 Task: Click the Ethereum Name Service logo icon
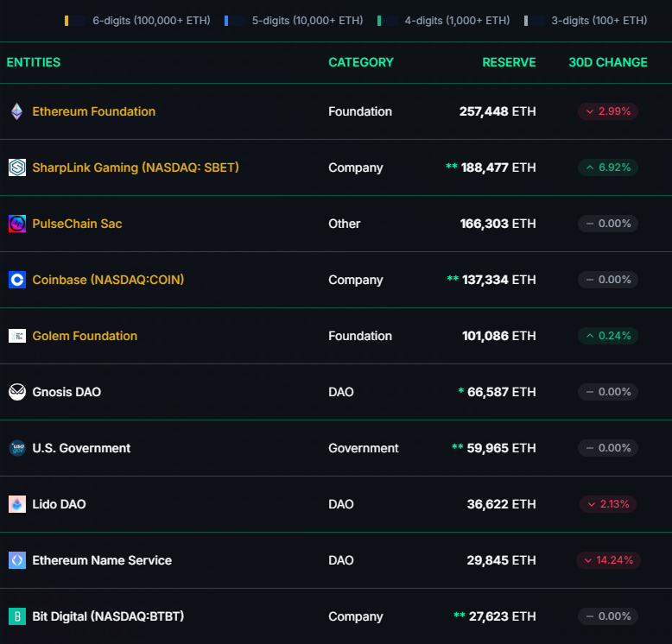coord(16,560)
